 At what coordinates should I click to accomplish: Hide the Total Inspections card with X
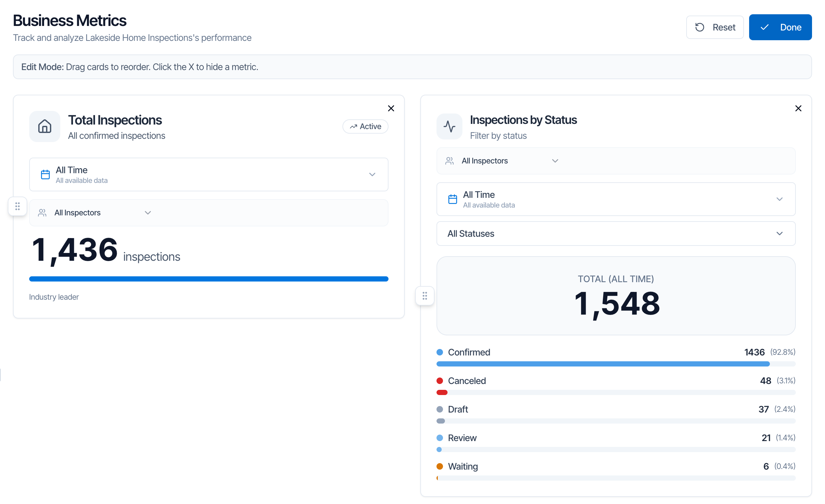tap(391, 108)
